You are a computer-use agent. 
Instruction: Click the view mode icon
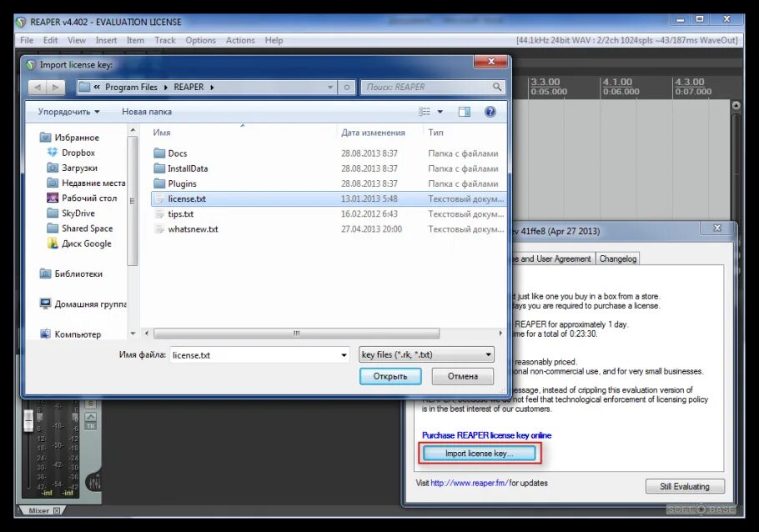pyautogui.click(x=424, y=112)
